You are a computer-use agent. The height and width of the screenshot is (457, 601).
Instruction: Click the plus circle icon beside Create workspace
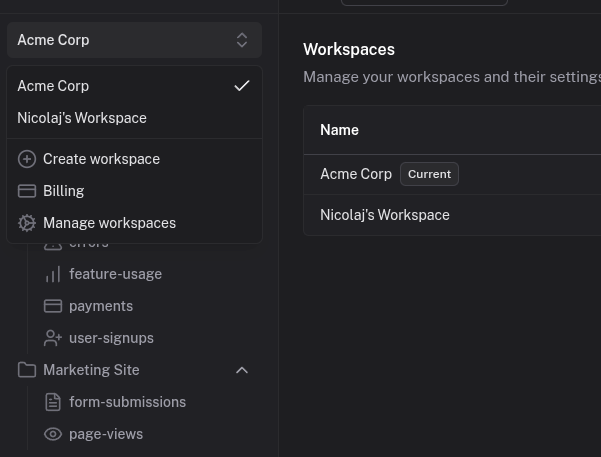coord(27,159)
